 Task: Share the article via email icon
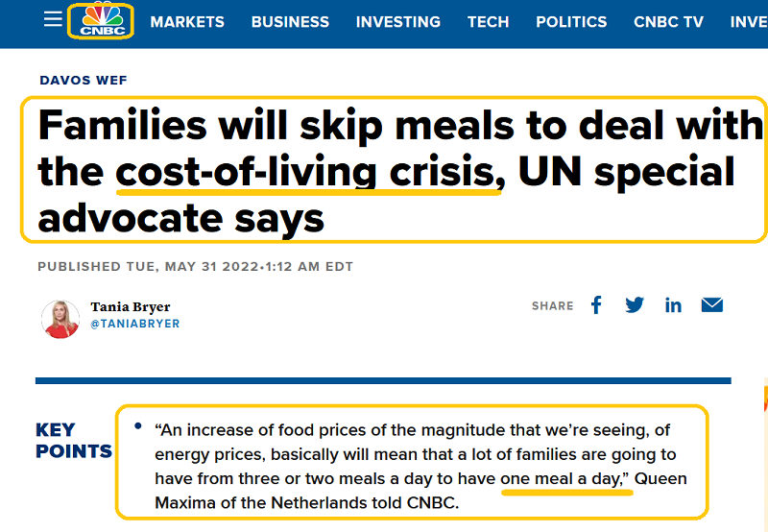coord(711,305)
